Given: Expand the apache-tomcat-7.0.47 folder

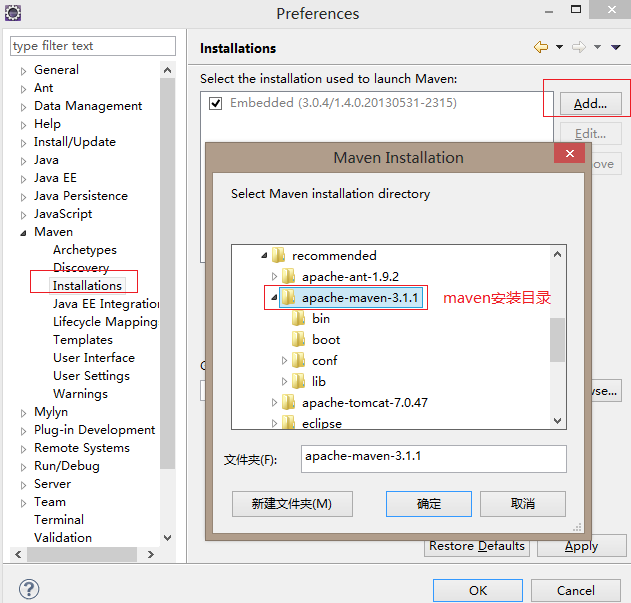Looking at the screenshot, I should pyautogui.click(x=274, y=402).
